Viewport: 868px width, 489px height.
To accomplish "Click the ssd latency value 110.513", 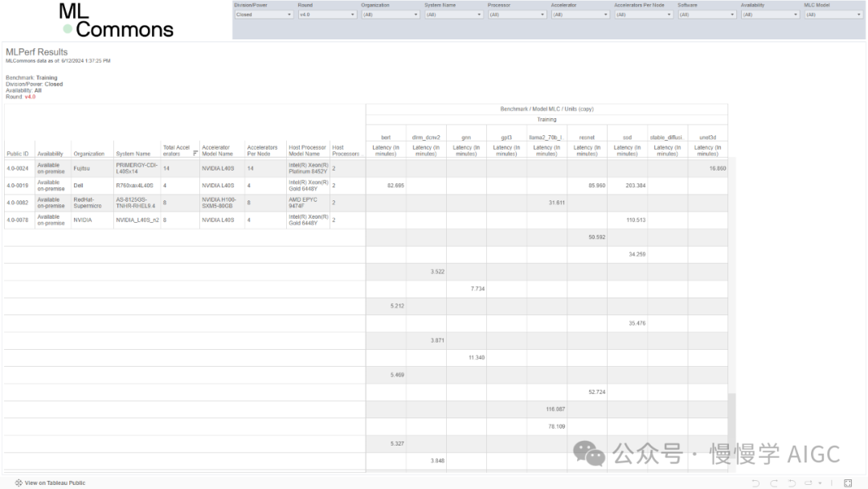I will point(636,220).
